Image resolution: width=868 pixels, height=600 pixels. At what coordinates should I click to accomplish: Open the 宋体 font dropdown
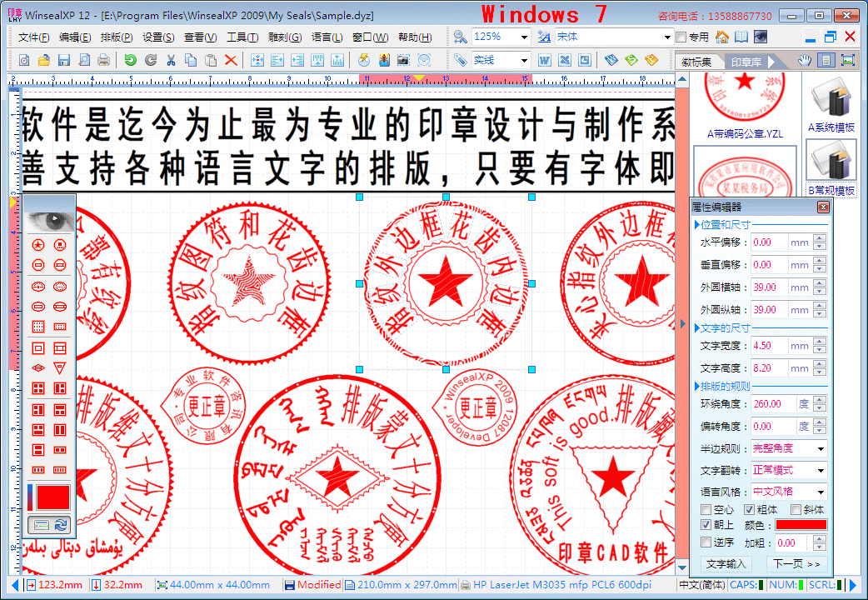667,37
